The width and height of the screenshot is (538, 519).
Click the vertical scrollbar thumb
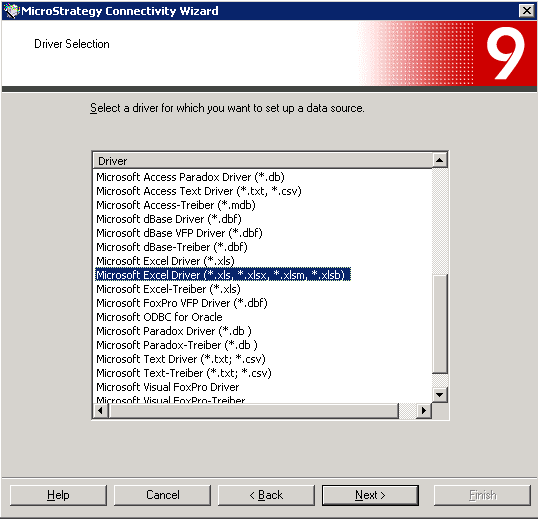click(440, 323)
